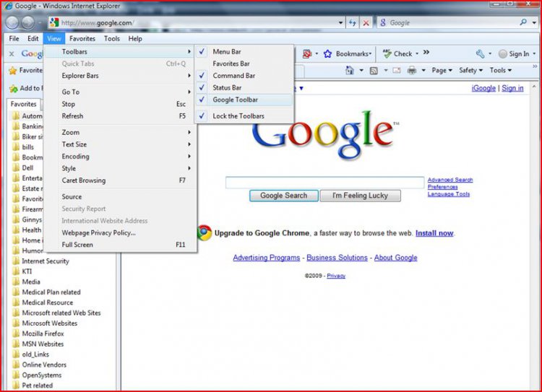Click the browser address bar URL

97,23
